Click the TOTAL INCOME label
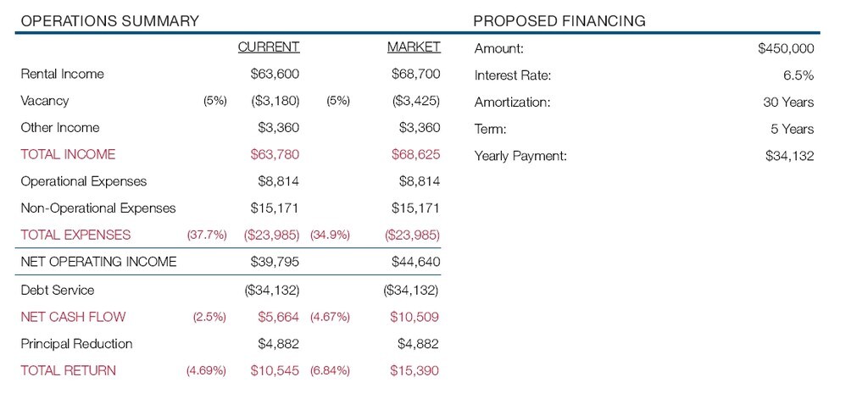The width and height of the screenshot is (868, 399). (68, 154)
